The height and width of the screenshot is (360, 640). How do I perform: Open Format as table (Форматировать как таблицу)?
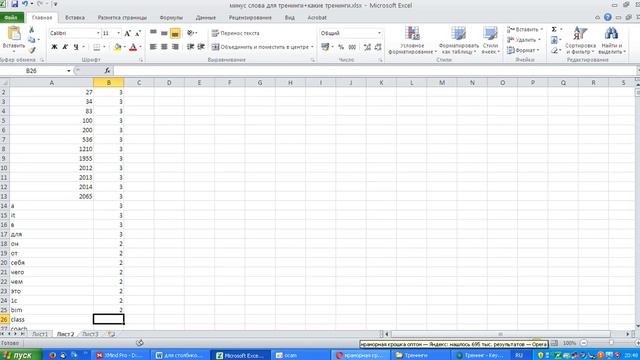click(x=458, y=40)
